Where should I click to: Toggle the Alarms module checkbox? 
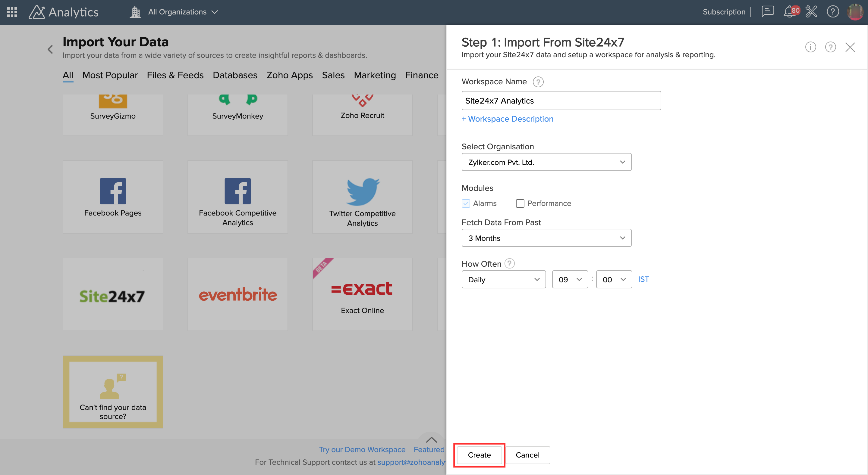click(x=466, y=203)
